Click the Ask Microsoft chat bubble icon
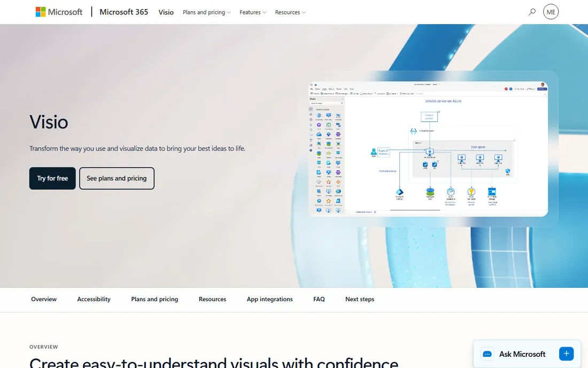588x368 pixels. point(487,354)
